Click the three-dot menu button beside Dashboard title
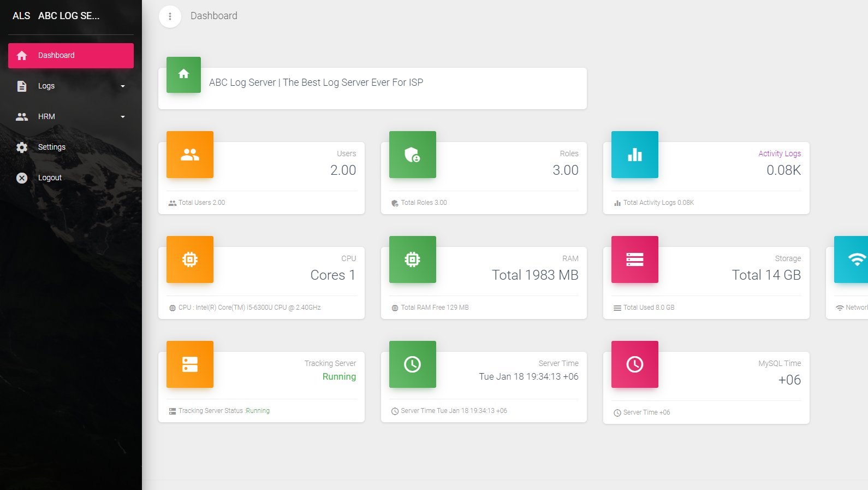 pyautogui.click(x=170, y=16)
